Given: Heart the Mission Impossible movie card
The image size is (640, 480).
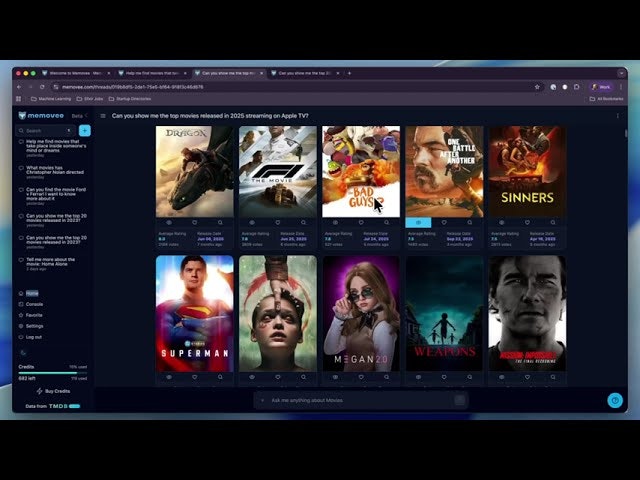Looking at the screenshot, I should [x=527, y=377].
